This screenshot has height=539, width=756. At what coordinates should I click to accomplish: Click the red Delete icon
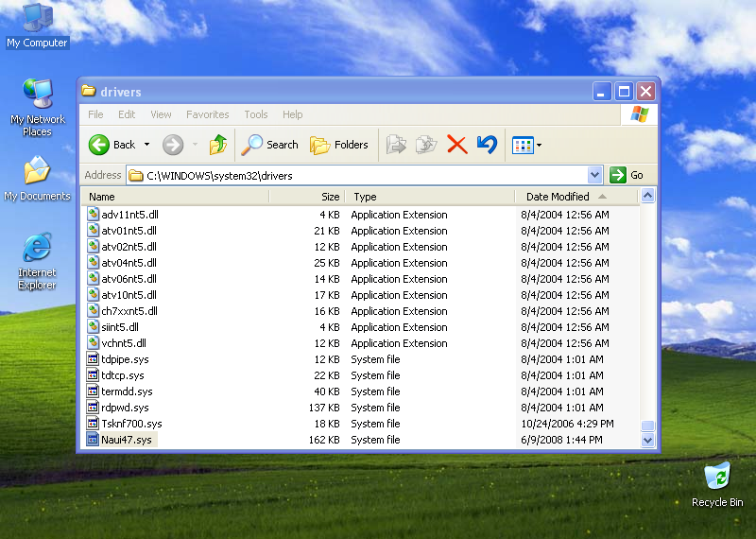pos(456,145)
